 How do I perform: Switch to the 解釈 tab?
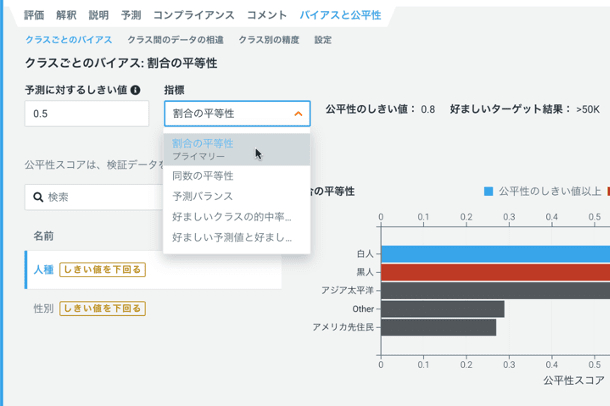pos(66,16)
